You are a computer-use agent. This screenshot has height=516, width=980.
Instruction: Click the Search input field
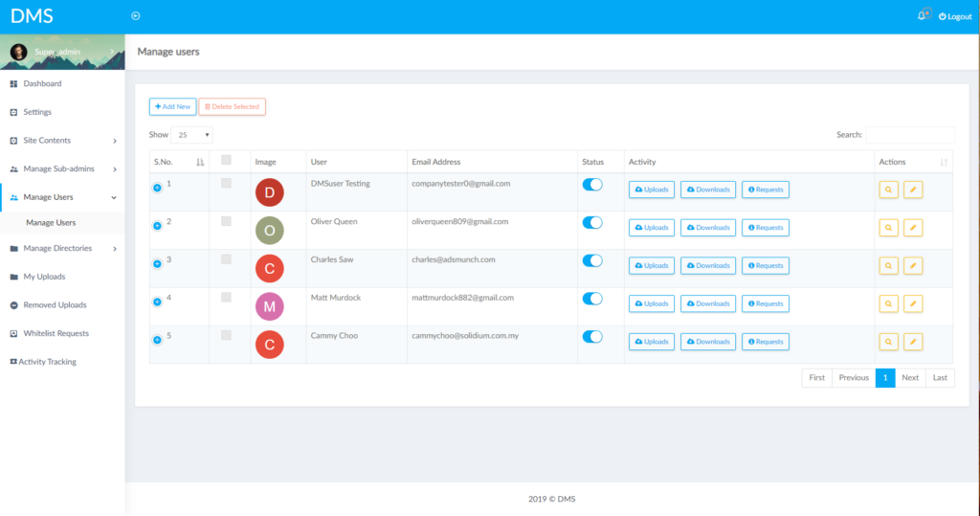point(910,135)
